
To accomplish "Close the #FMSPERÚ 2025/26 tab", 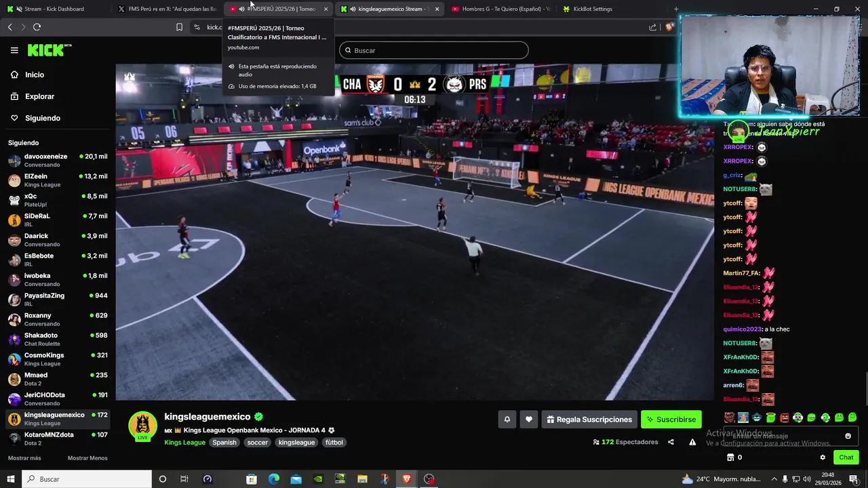I will click(325, 9).
